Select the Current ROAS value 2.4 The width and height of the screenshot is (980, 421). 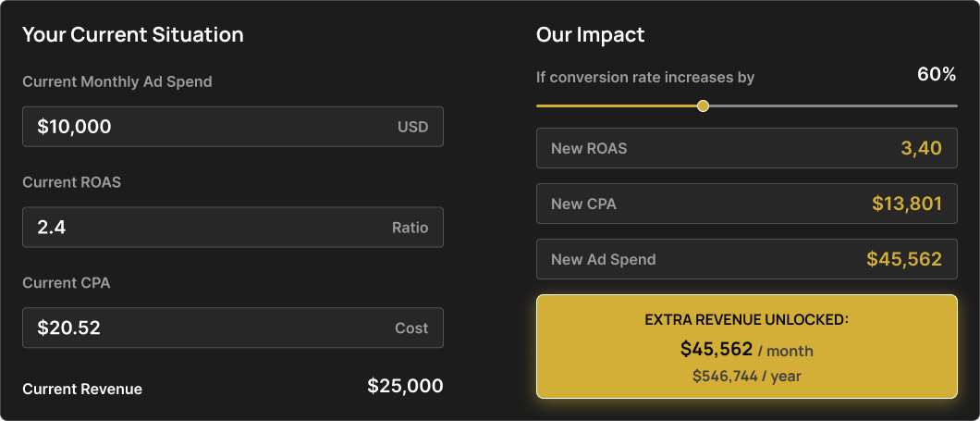tap(51, 227)
